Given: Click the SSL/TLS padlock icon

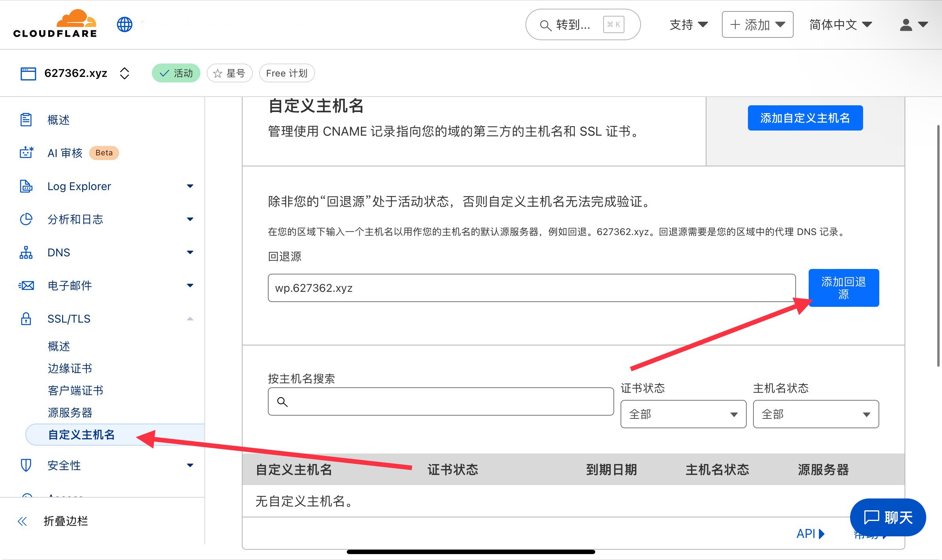Looking at the screenshot, I should coord(26,319).
